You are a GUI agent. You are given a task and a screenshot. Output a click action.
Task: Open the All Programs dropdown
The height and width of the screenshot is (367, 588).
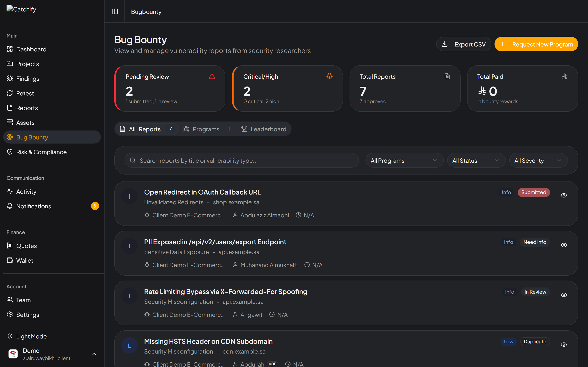404,160
